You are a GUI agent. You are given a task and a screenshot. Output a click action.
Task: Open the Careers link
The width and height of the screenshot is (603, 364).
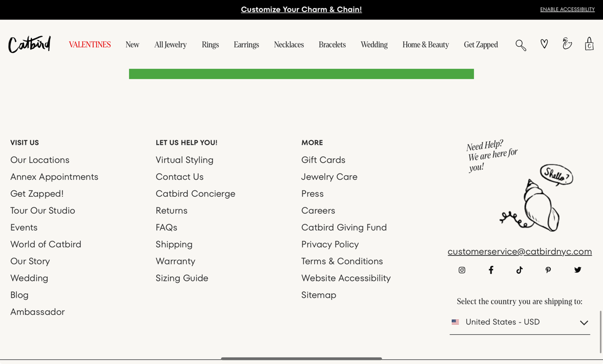pos(318,211)
